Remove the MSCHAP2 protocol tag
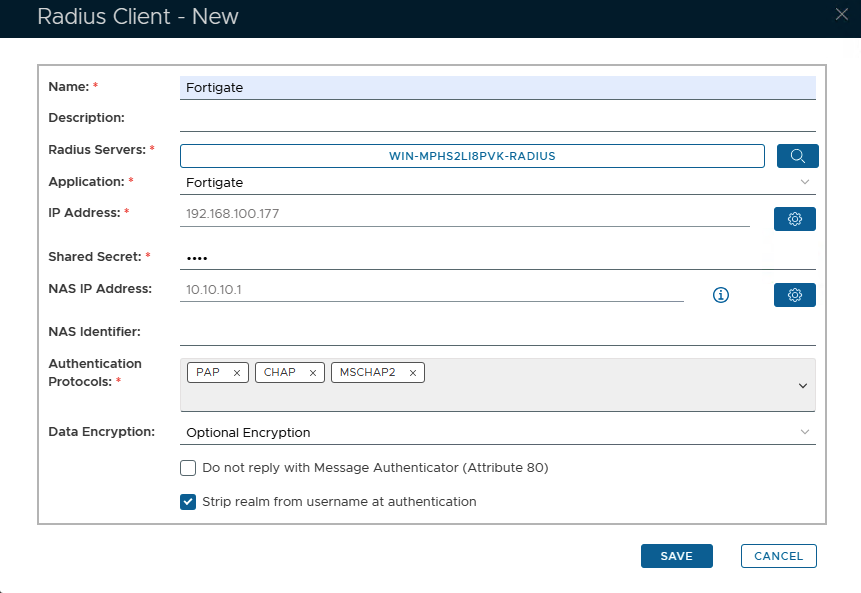Image resolution: width=861 pixels, height=593 pixels. click(x=413, y=373)
